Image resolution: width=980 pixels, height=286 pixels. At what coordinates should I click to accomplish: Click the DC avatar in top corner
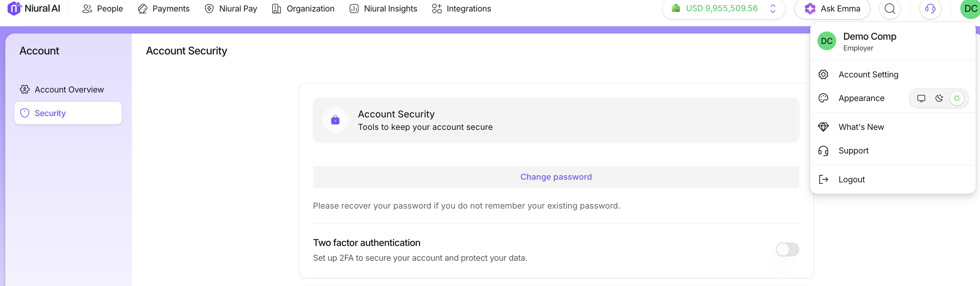(970, 8)
